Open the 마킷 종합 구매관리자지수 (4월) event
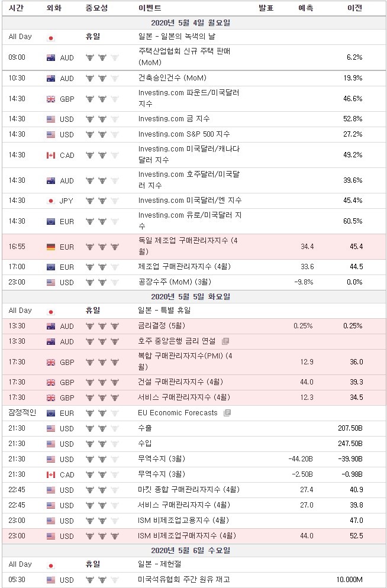Image resolution: width=387 pixels, height=588 pixels. click(x=189, y=489)
